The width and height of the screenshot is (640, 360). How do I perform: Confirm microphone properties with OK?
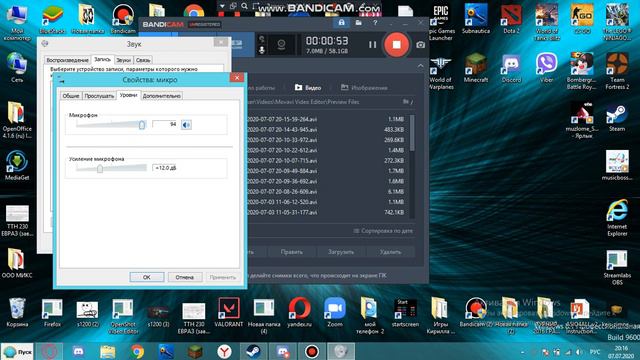(147, 277)
